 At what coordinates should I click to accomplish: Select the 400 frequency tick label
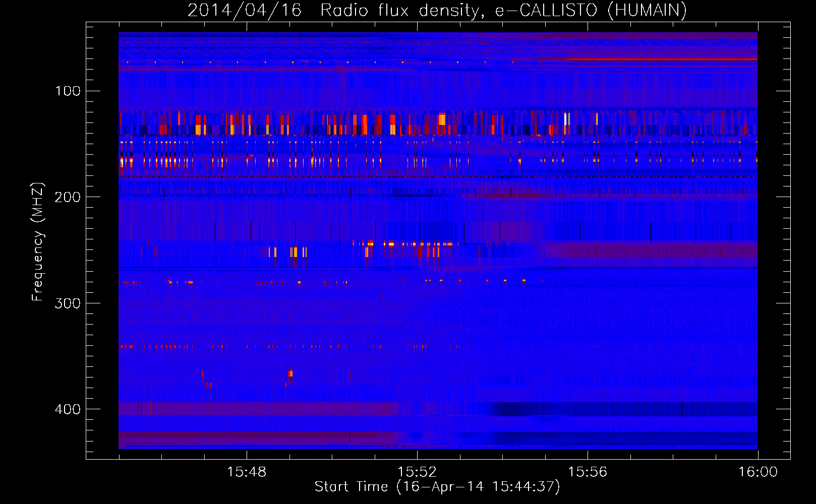tap(68, 409)
